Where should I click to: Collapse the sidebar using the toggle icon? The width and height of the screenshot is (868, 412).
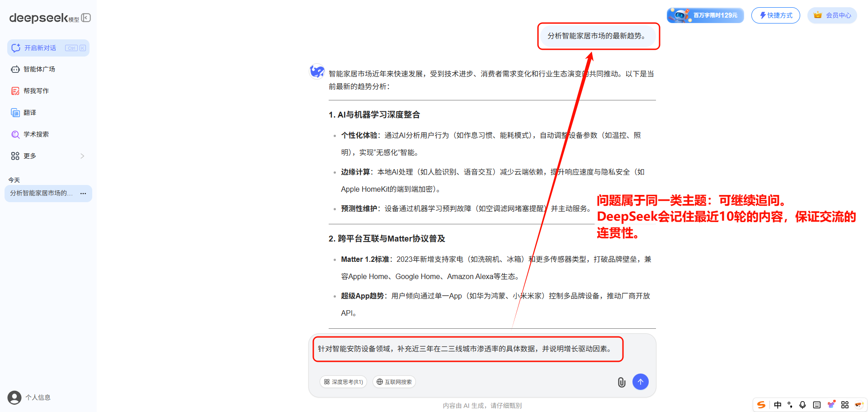point(86,18)
